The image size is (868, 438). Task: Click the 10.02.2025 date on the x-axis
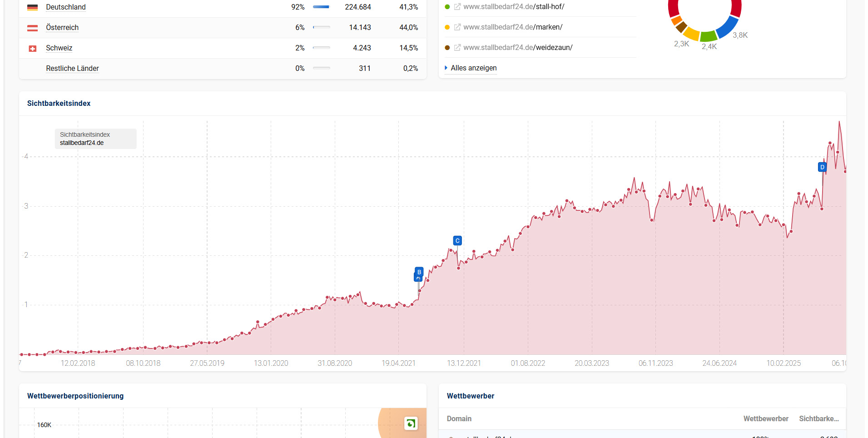784,363
